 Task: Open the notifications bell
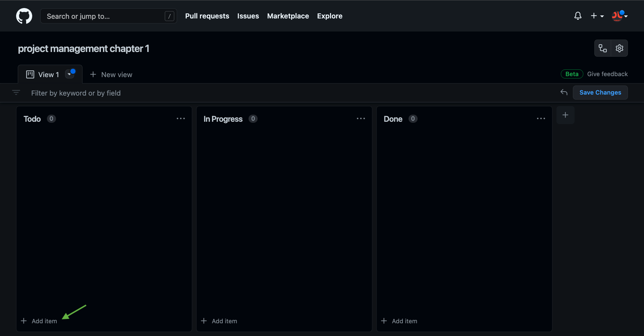[x=578, y=16]
